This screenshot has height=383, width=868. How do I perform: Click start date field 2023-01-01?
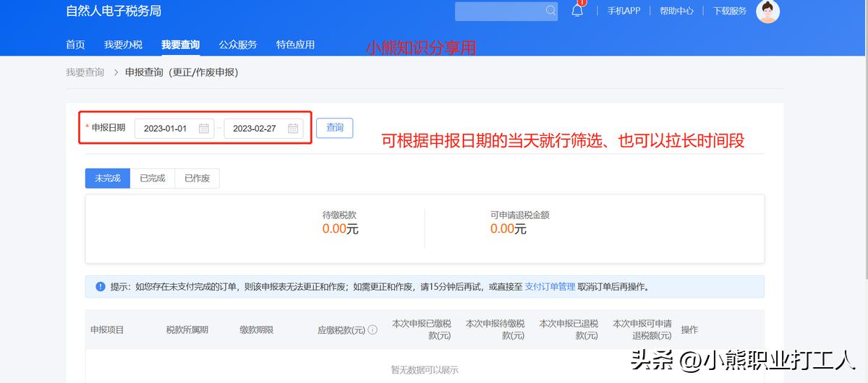pos(174,129)
